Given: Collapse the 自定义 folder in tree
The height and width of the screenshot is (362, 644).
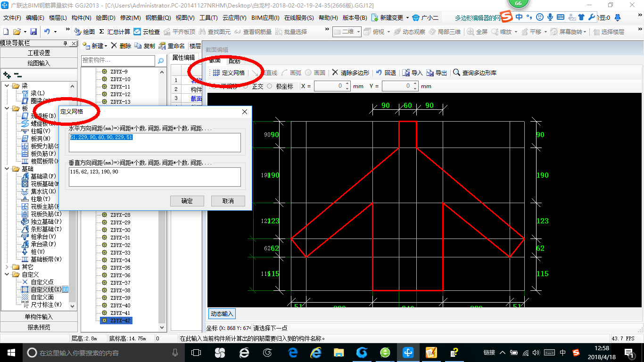Looking at the screenshot, I should (x=8, y=274).
